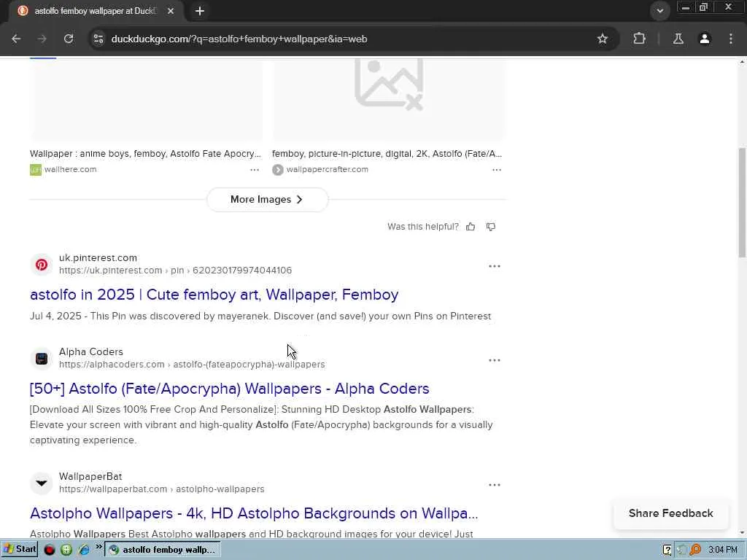Click the taskbar clock showing 3:04 PM
Viewport: 747px width, 560px height.
pyautogui.click(x=723, y=550)
